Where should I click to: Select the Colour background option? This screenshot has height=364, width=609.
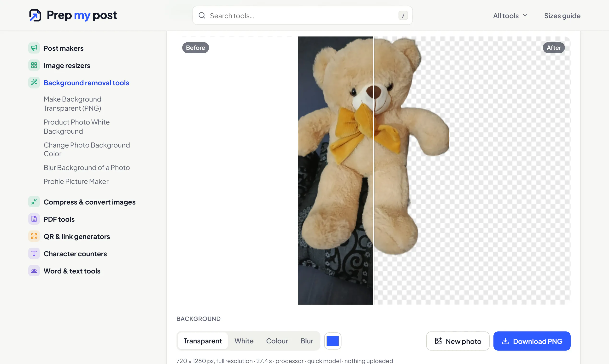[x=277, y=341]
